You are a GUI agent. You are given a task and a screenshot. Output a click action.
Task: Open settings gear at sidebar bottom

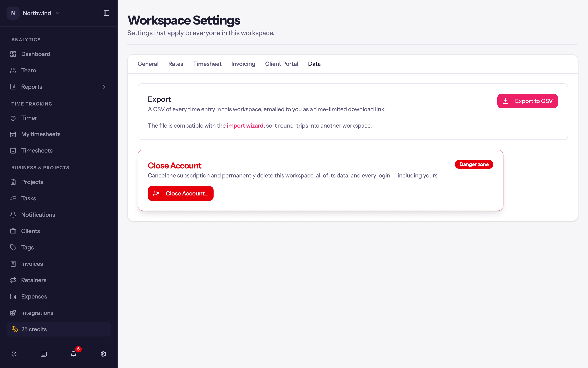[103, 354]
